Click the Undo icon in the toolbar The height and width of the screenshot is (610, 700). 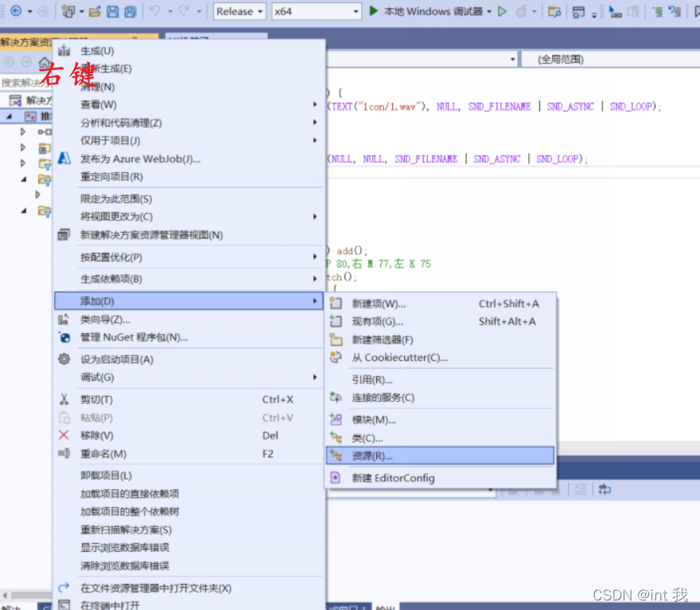(154, 11)
